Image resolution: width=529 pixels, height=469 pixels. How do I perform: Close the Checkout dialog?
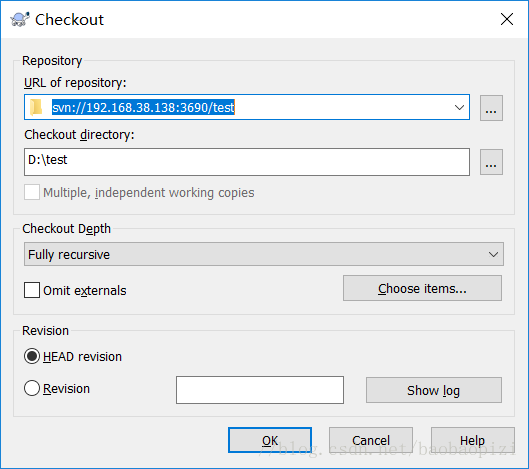click(x=507, y=19)
